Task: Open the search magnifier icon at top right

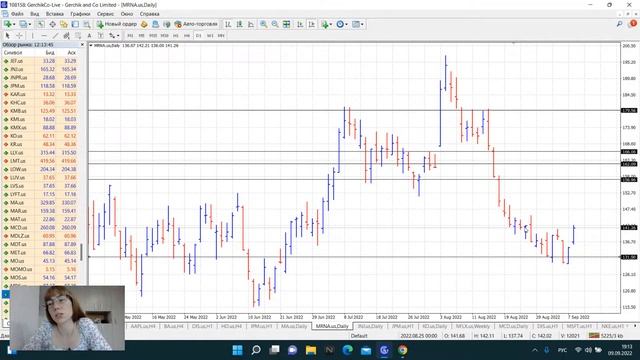Action: click(x=620, y=24)
